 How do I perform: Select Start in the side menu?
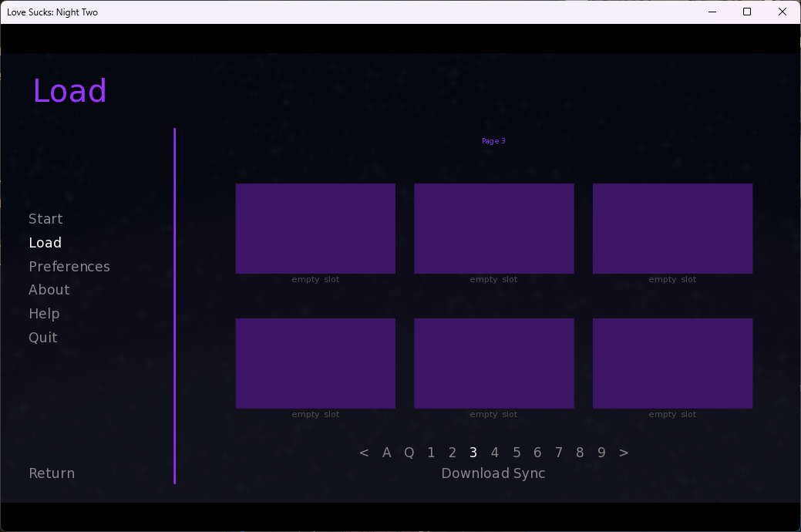click(45, 219)
